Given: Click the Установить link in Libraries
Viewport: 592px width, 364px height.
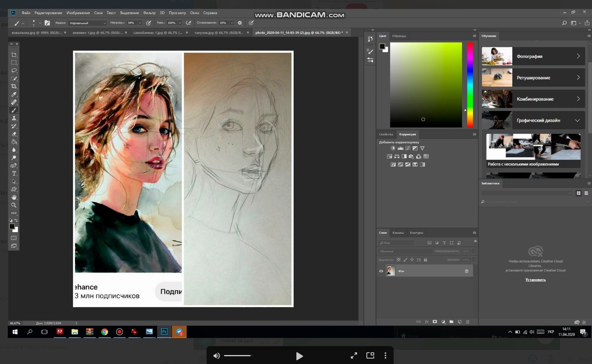Looking at the screenshot, I should 536,280.
